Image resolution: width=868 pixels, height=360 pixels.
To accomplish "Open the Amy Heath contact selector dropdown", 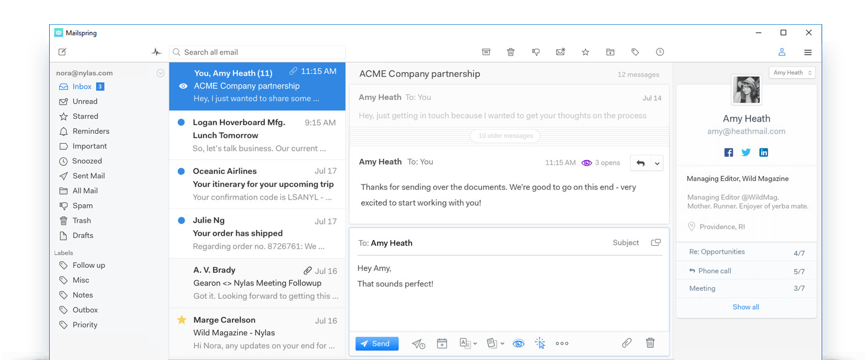I will (x=792, y=73).
